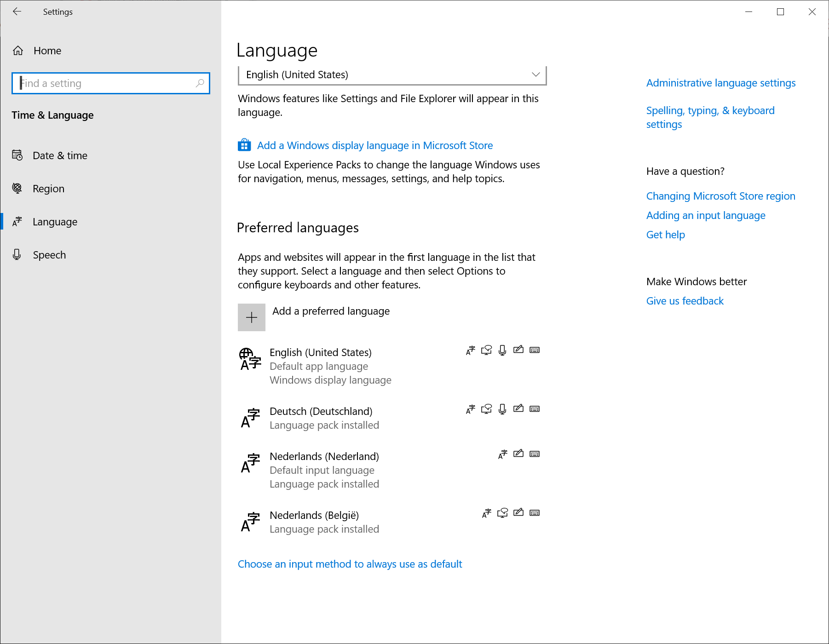Minimize the Settings window
Viewport: 829px width, 644px height.
point(748,12)
